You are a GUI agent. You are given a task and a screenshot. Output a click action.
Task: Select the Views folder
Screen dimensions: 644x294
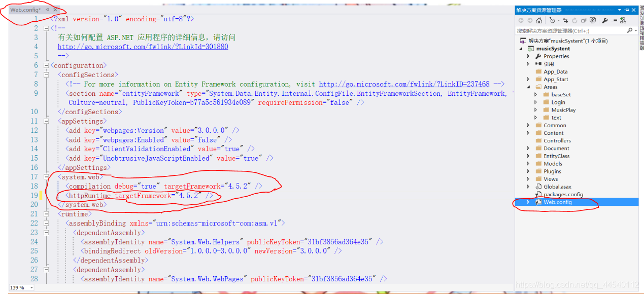point(551,179)
